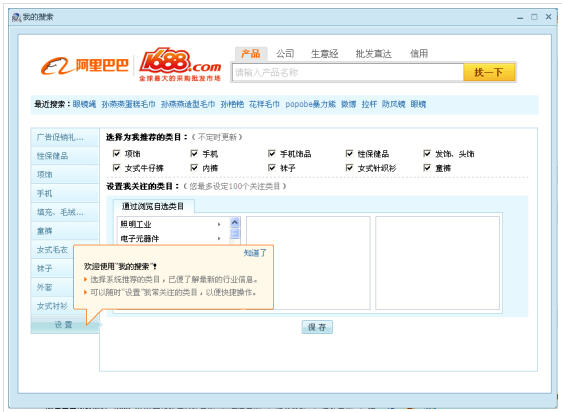Click the Alibaba logo

tap(85, 66)
